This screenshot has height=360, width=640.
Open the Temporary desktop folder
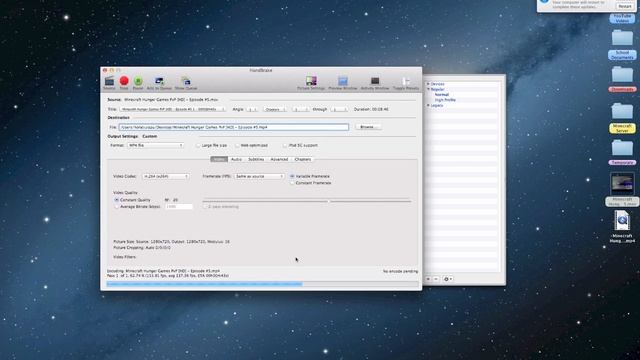[x=622, y=152]
